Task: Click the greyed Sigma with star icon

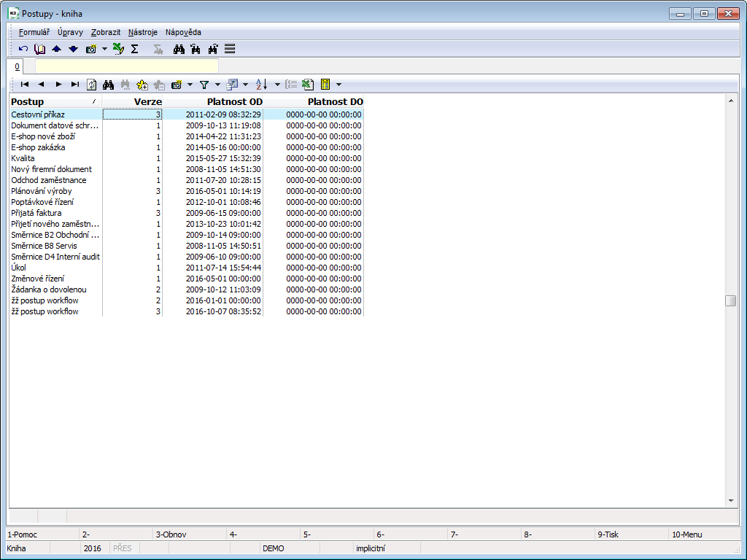Action: coord(158,49)
